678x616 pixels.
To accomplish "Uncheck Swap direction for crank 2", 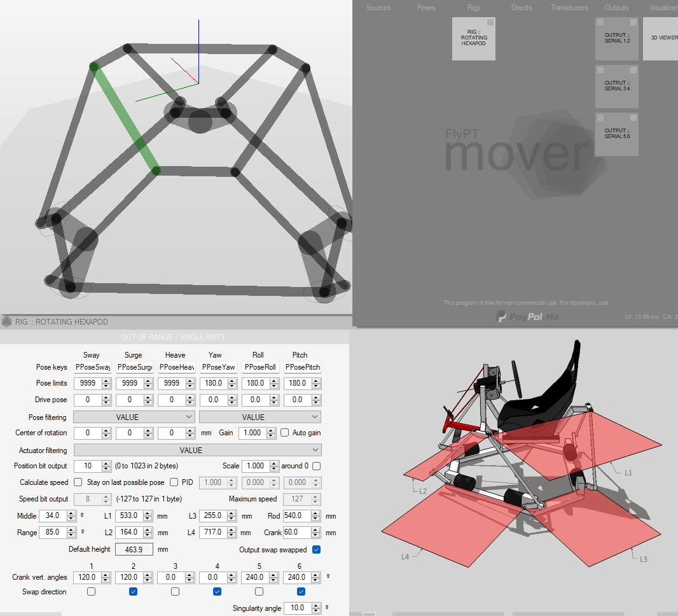I will tap(133, 591).
